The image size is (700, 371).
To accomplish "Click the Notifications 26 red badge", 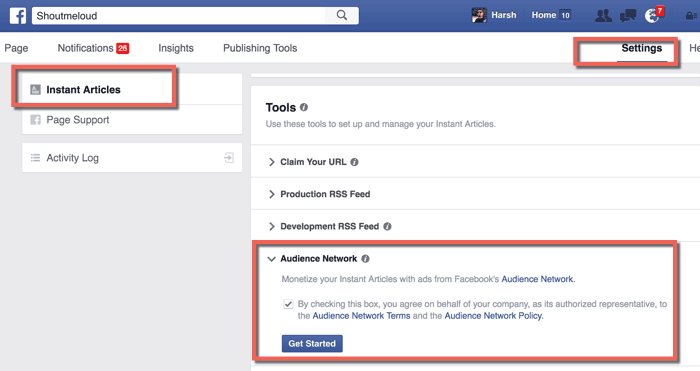I will [123, 48].
